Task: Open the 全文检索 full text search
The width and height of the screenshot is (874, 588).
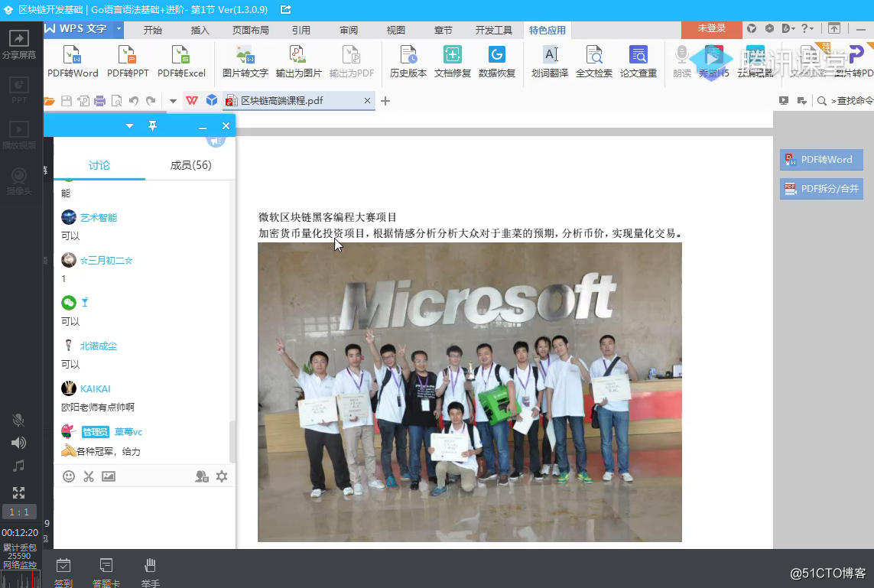Action: 593,61
